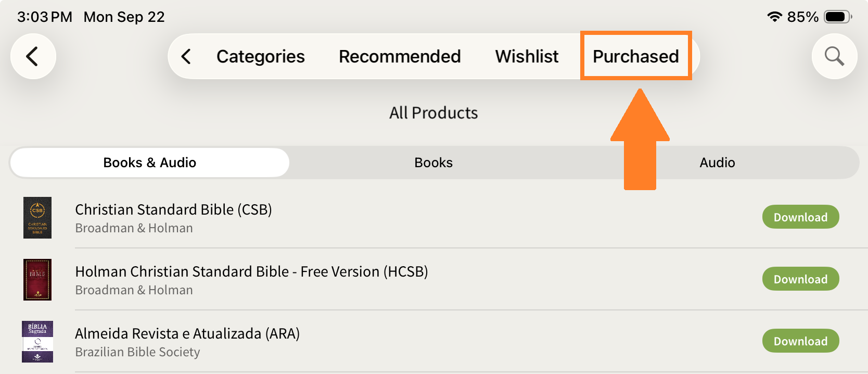Download Almeida Revista e Atualizada (ARA)
This screenshot has height=374, width=868.
tap(800, 341)
